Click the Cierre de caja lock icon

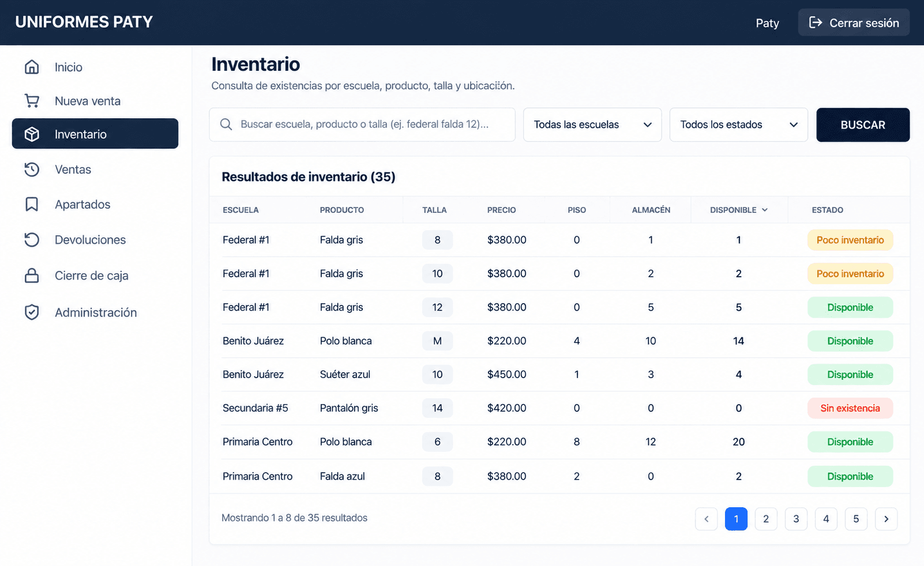coord(32,276)
